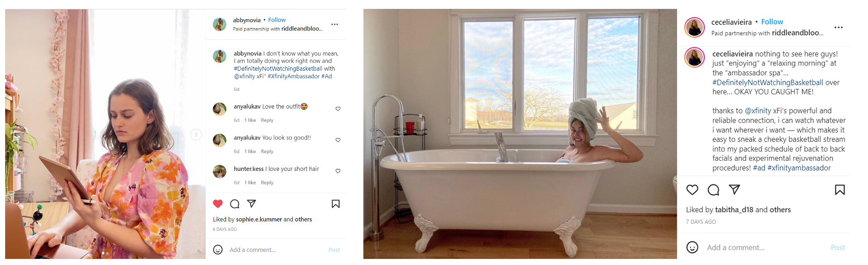The height and width of the screenshot is (265, 868).
Task: Share ceceliavieira's post with paper plane icon
Action: pyautogui.click(x=734, y=189)
